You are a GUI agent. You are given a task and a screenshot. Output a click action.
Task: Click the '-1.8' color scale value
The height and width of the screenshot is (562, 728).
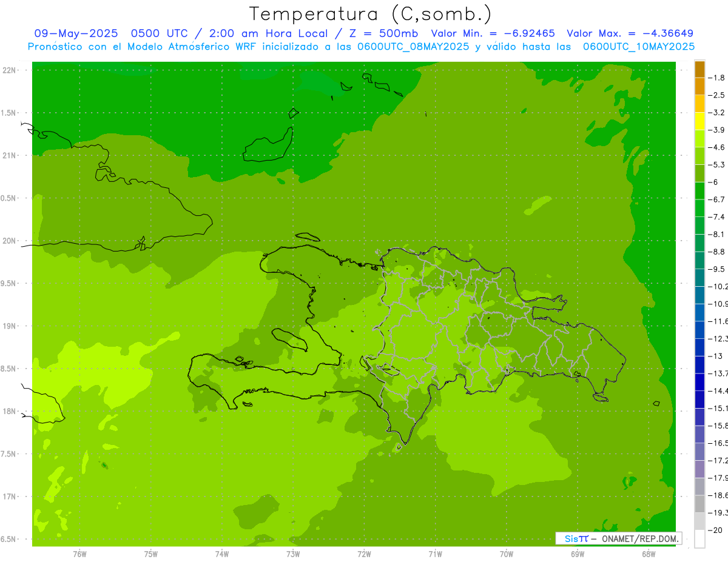coord(717,78)
